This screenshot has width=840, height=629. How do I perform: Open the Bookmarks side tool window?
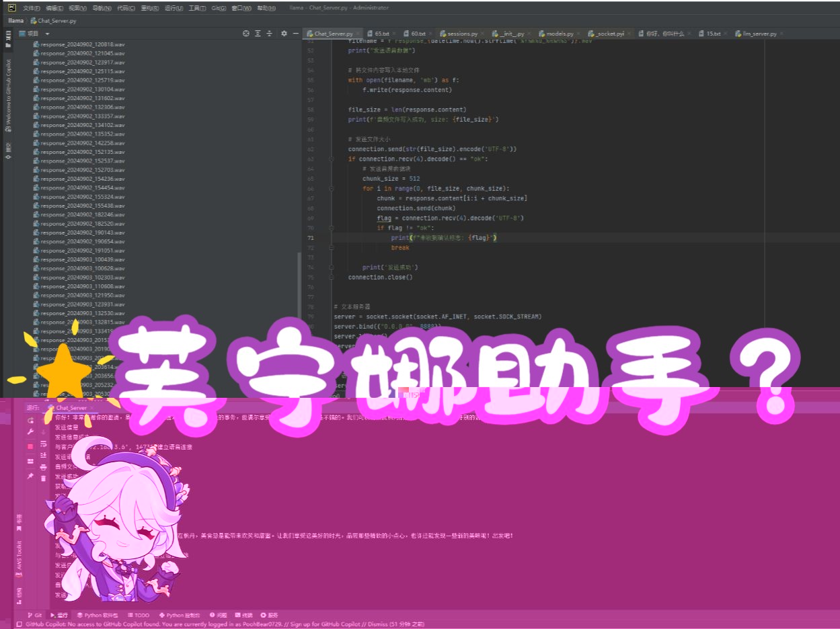(19, 523)
